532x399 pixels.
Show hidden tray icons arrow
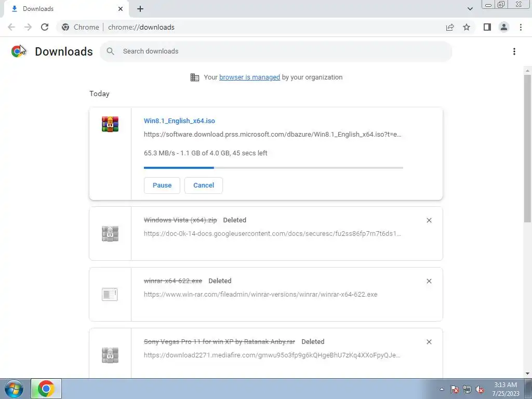coord(442,389)
